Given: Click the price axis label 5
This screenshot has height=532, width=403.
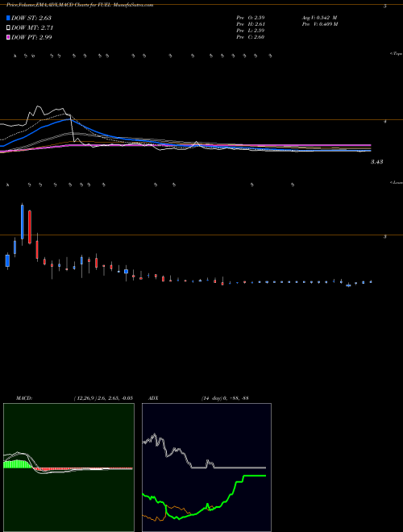Looking at the screenshot, I should 385,6.
